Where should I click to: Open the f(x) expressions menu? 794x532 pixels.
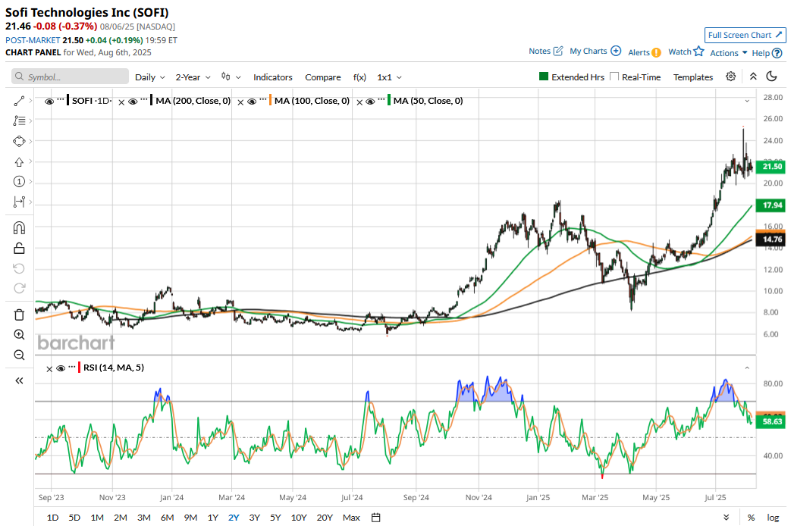(359, 77)
